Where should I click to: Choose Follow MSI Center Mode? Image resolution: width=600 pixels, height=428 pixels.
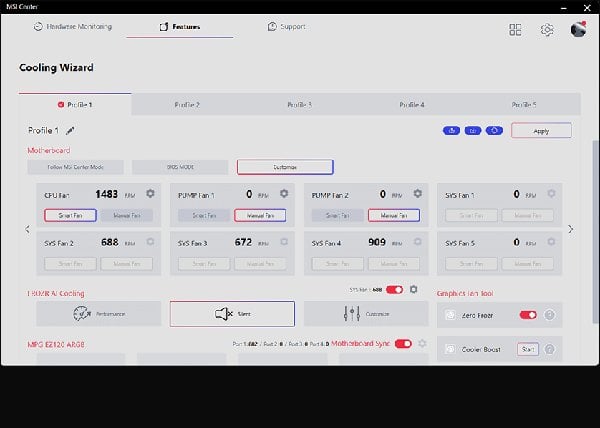75,167
